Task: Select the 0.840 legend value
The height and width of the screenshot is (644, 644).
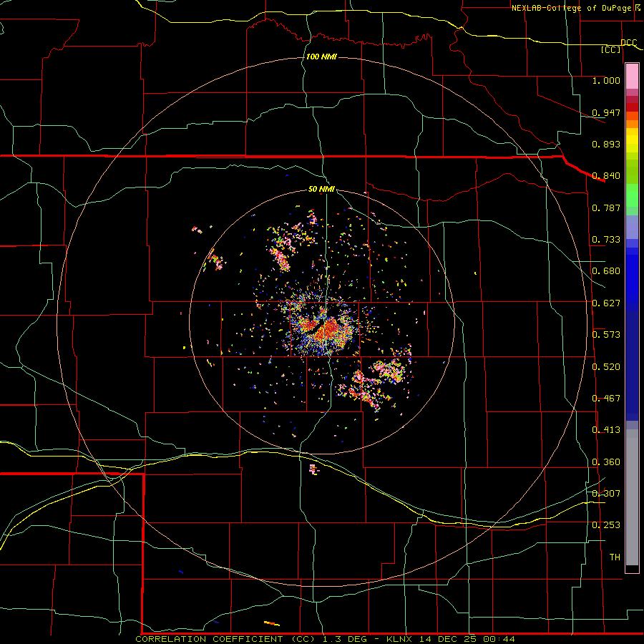Action: [x=606, y=176]
